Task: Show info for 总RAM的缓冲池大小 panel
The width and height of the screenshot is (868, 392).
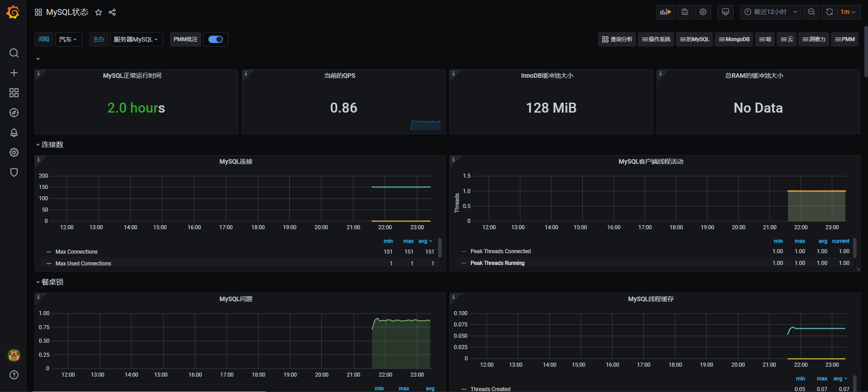Action: tap(660, 73)
